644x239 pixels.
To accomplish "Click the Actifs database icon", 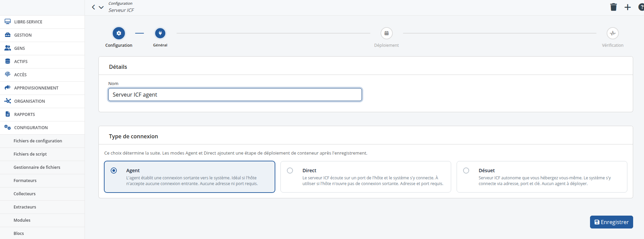I will tap(7, 61).
